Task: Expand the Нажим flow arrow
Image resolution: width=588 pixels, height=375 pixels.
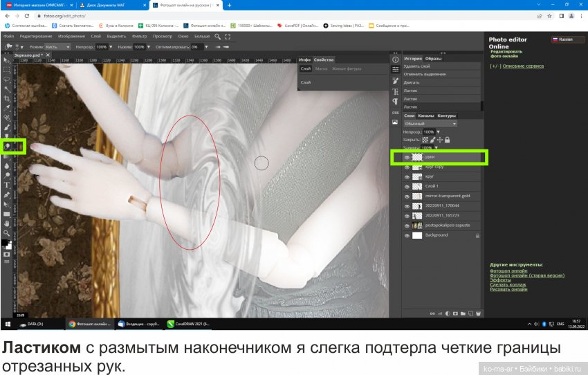Action: [x=149, y=47]
